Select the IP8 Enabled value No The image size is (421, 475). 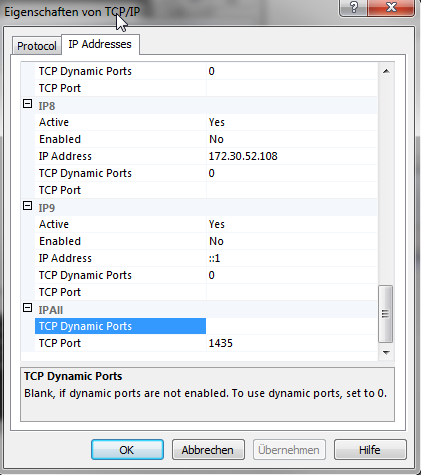click(x=292, y=139)
